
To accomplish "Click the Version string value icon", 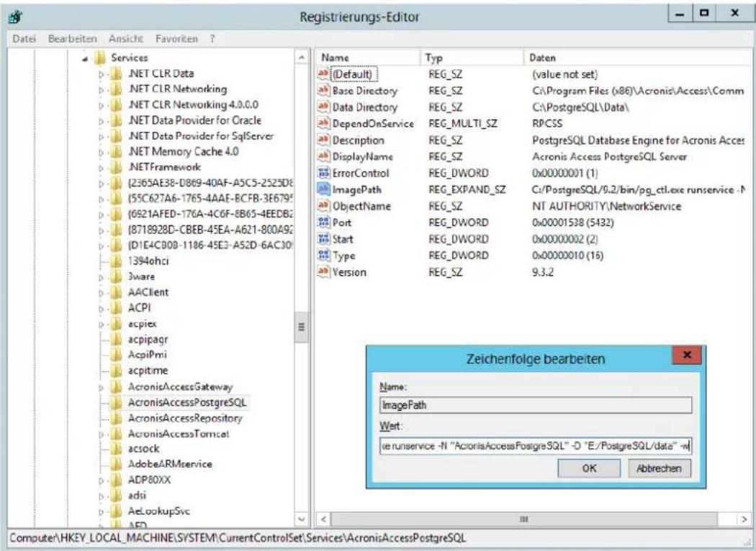I will pyautogui.click(x=323, y=272).
